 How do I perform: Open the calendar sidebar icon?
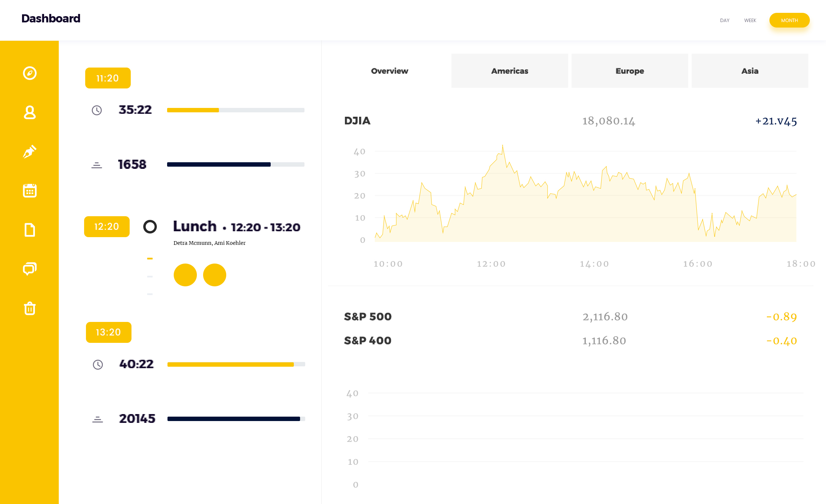pyautogui.click(x=30, y=191)
